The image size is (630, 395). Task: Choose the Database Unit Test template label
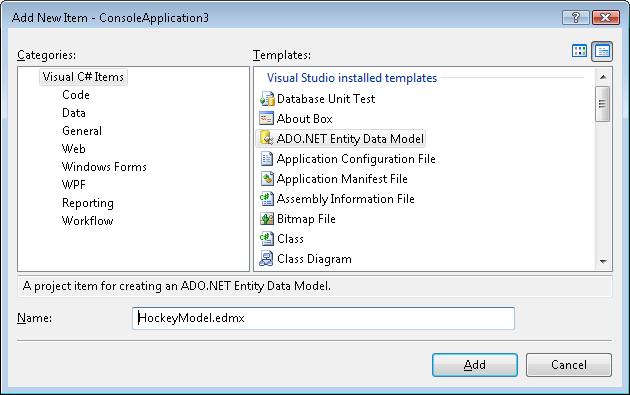tap(326, 99)
